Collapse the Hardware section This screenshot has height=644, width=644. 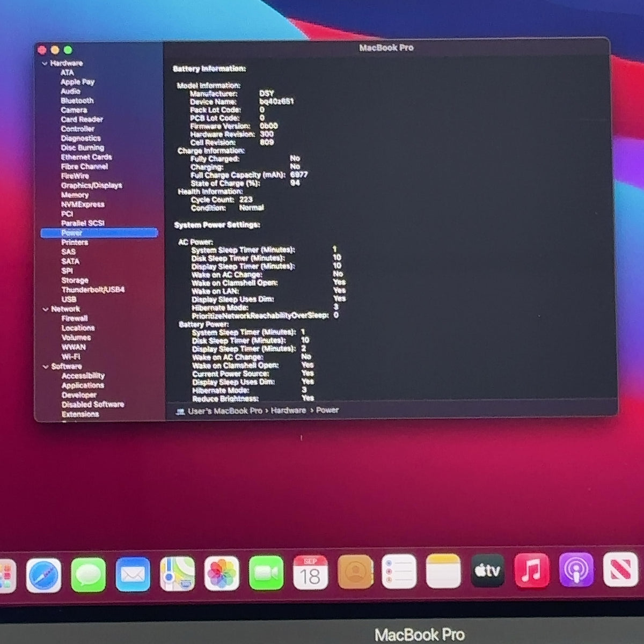[45, 63]
